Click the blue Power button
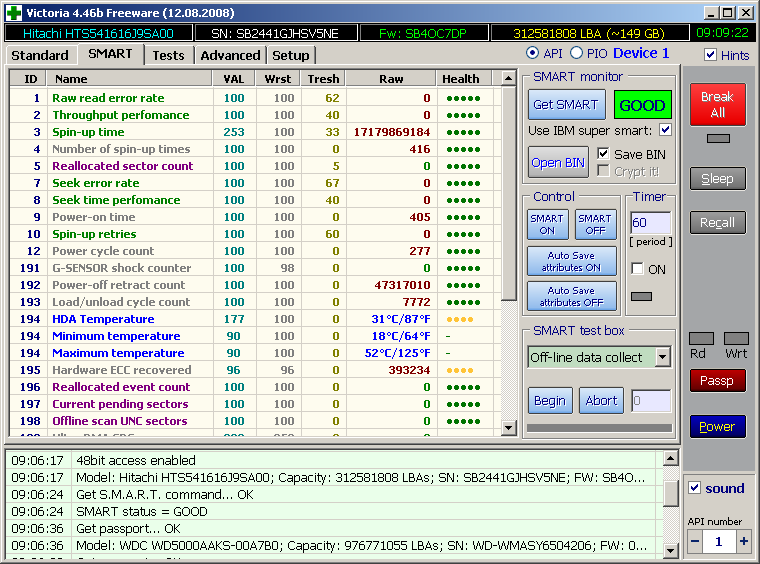Image resolution: width=760 pixels, height=564 pixels. tap(717, 426)
